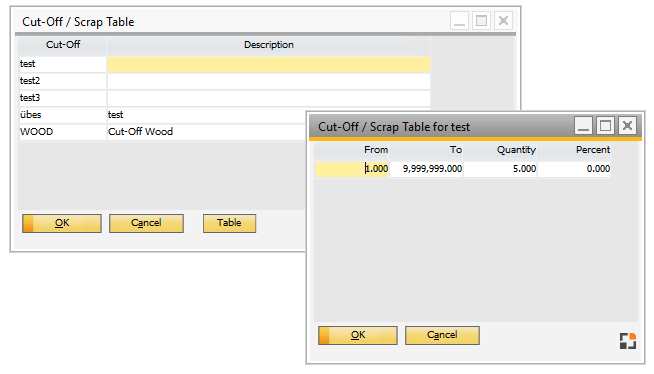Maximize the back Cut-Off / Scrap Table window
Screen dimensions: 654x374
[481, 20]
